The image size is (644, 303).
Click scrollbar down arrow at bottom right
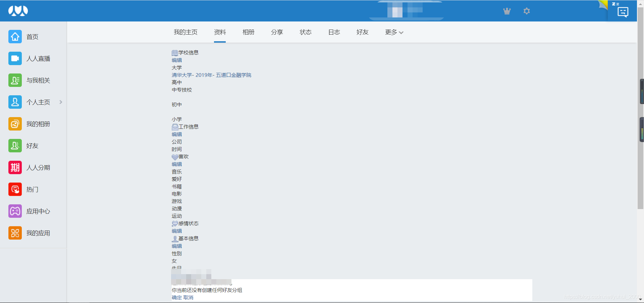click(640, 300)
